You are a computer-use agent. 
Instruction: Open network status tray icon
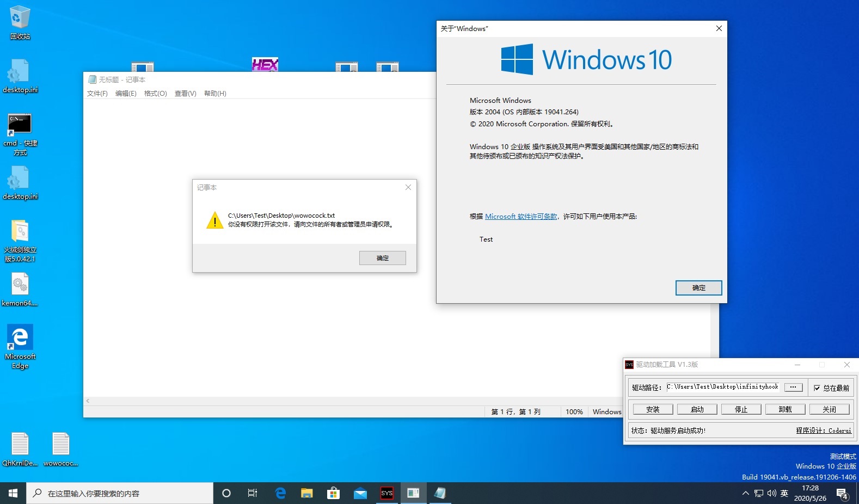[759, 493]
